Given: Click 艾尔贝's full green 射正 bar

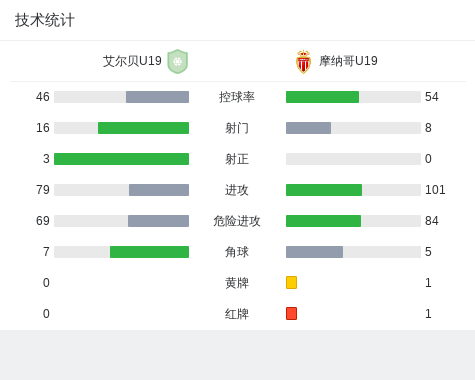Looking at the screenshot, I should pyautogui.click(x=121, y=159).
